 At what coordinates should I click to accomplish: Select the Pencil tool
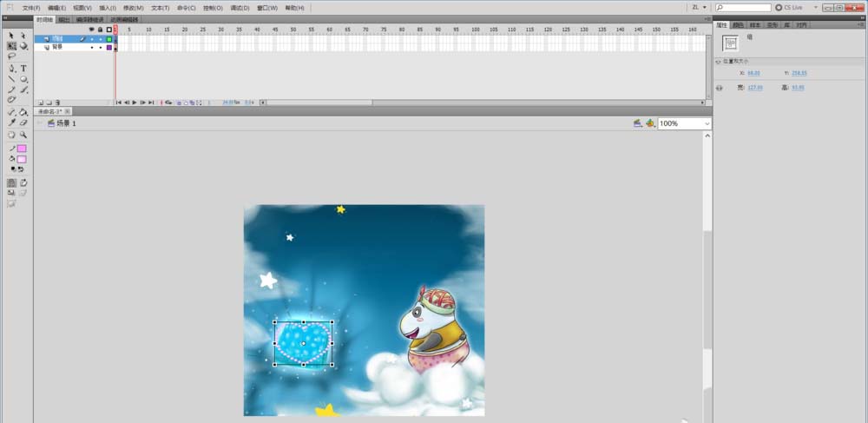11,89
